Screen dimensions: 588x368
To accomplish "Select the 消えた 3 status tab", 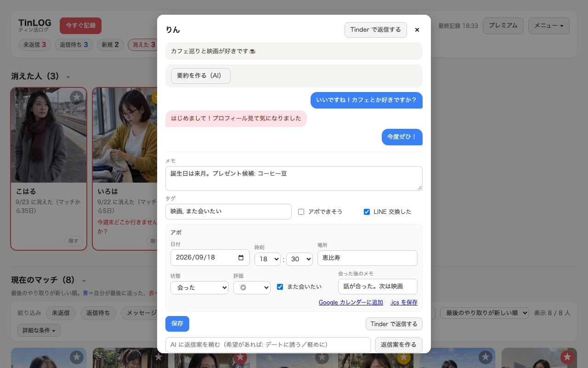I will (143, 45).
